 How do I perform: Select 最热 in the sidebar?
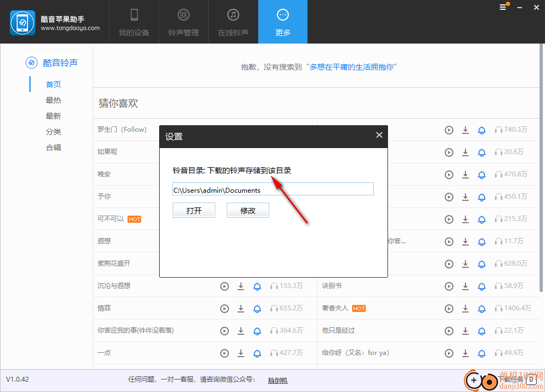click(x=53, y=100)
